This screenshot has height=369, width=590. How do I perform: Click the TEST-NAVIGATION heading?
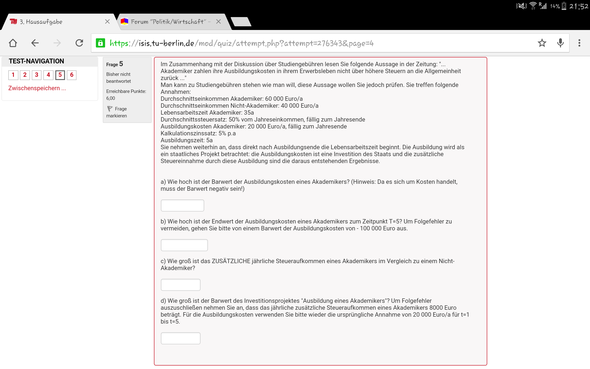[36, 61]
